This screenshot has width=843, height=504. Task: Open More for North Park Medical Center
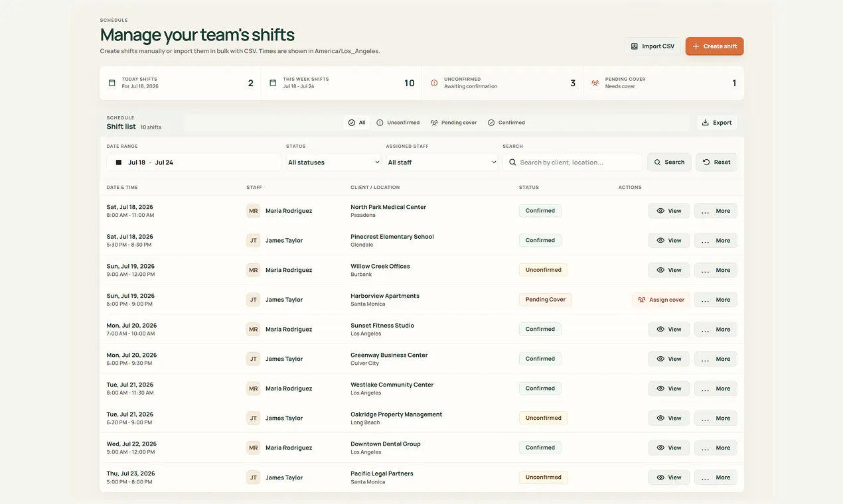click(716, 211)
